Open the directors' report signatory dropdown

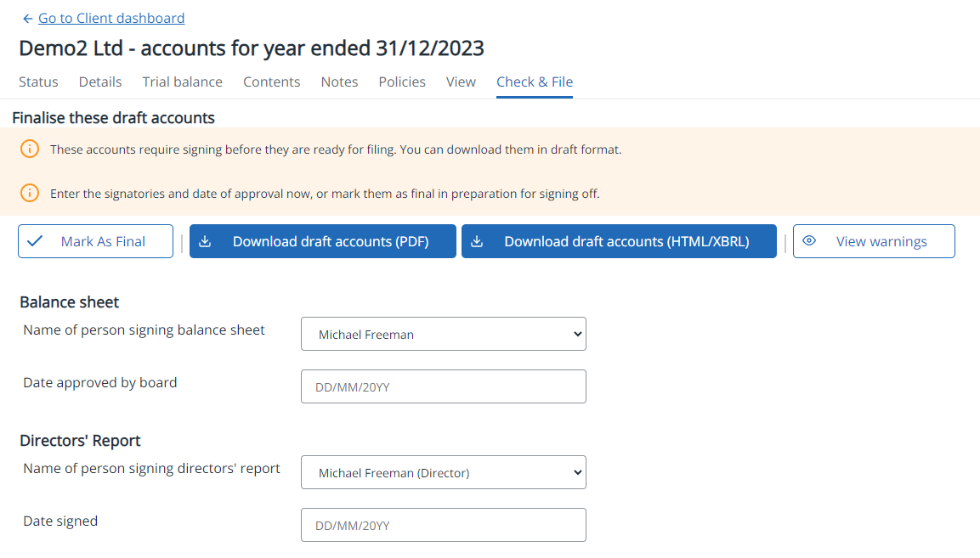pos(443,473)
